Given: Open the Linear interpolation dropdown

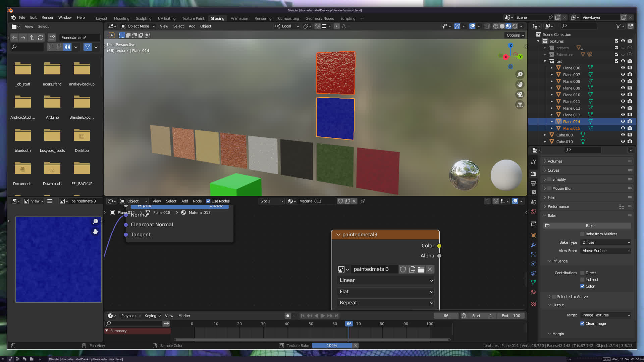Looking at the screenshot, I should pos(385,280).
